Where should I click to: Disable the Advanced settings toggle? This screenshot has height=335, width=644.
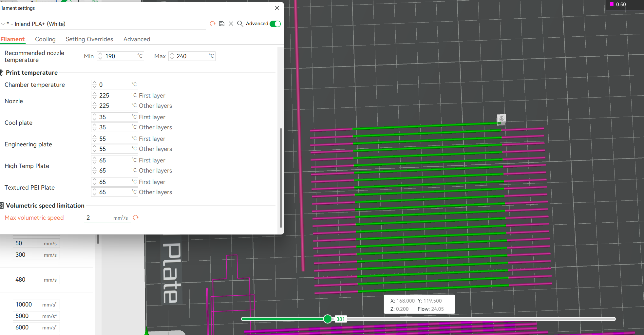(x=275, y=24)
